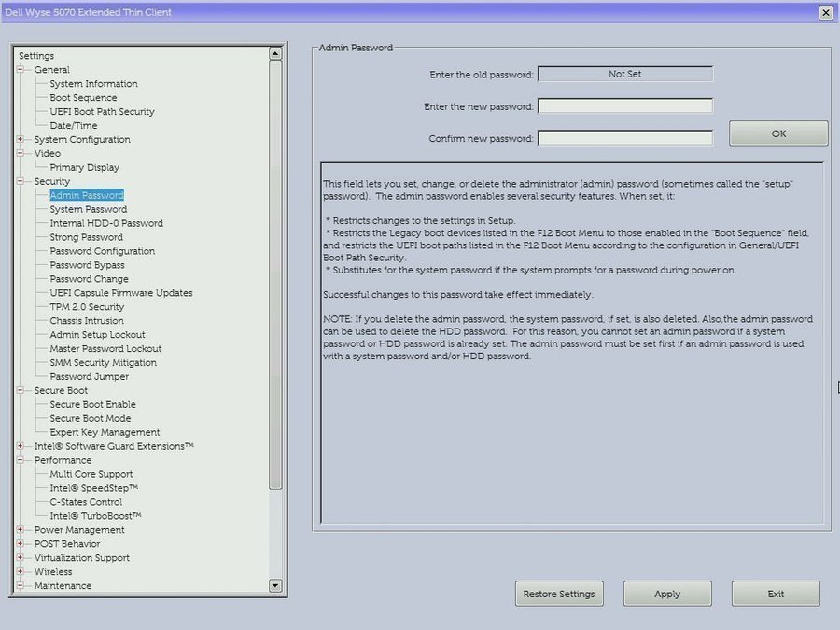Expand the System Configuration section

(21, 140)
